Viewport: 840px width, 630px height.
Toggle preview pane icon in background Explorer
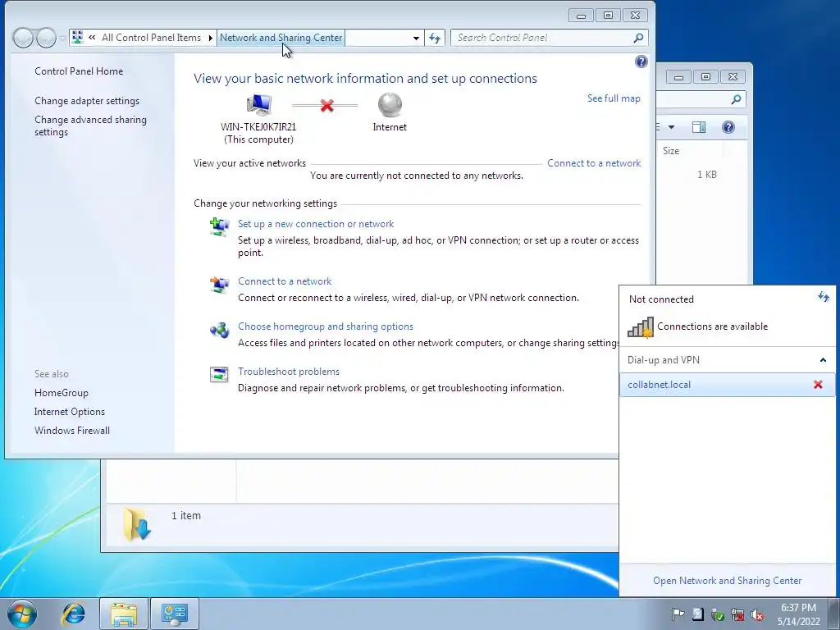(699, 127)
